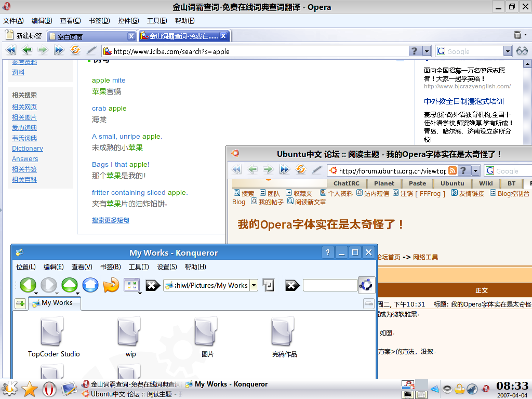
Task: Open the 文件(A) menu in Opera
Action: point(13,21)
